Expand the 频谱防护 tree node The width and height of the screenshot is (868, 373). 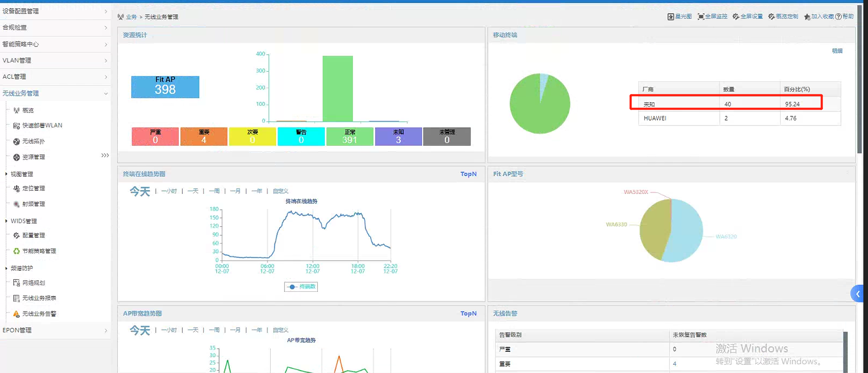[6, 268]
